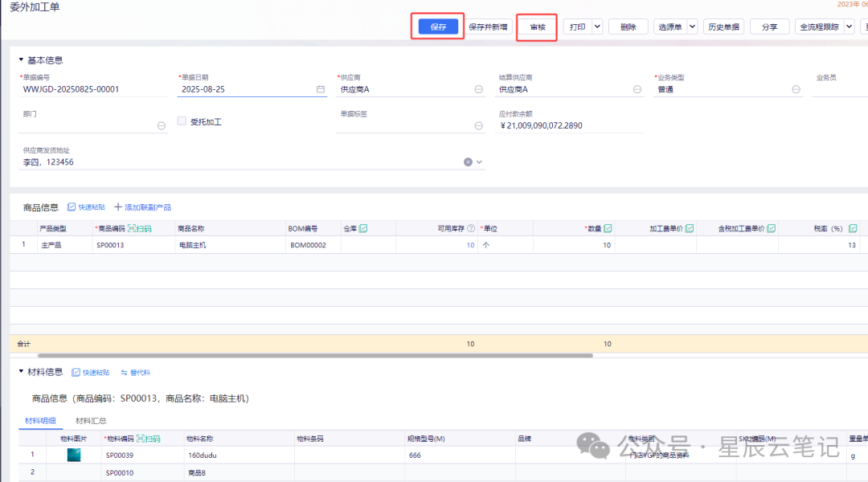Screen dimensions: 868x482
Task: Expand the 全流程跟踪 dropdown arrow
Action: point(850,27)
